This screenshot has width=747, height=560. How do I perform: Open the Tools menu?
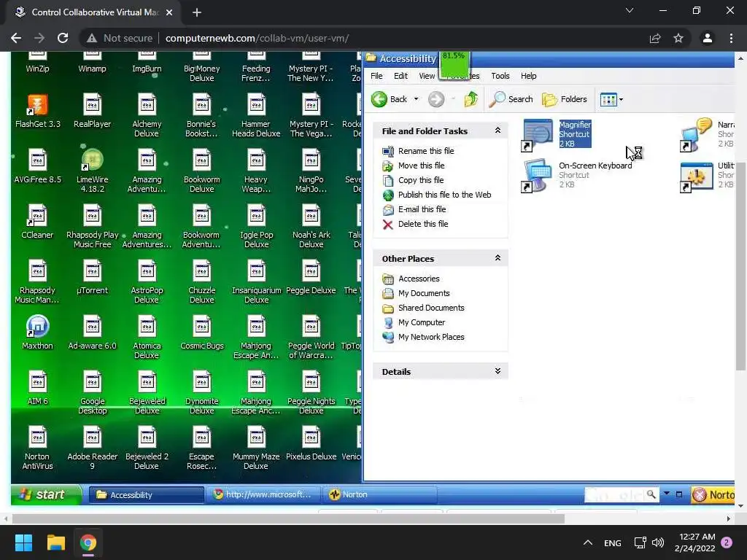[500, 76]
